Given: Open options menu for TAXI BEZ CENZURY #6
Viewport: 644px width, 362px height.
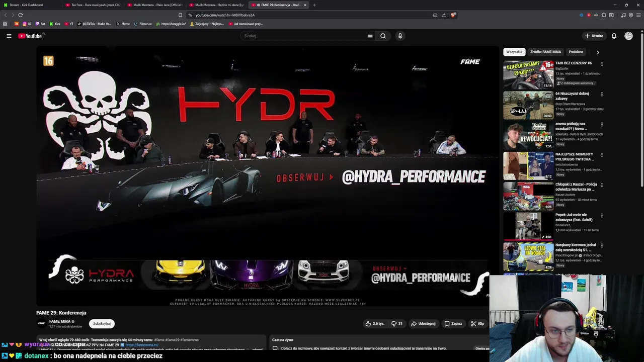Looking at the screenshot, I should (x=602, y=64).
